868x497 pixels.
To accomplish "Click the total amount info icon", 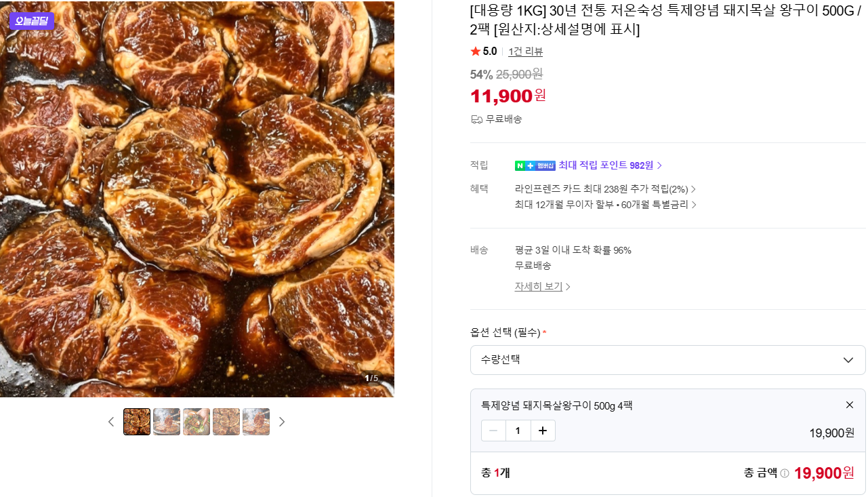I will coord(785,473).
